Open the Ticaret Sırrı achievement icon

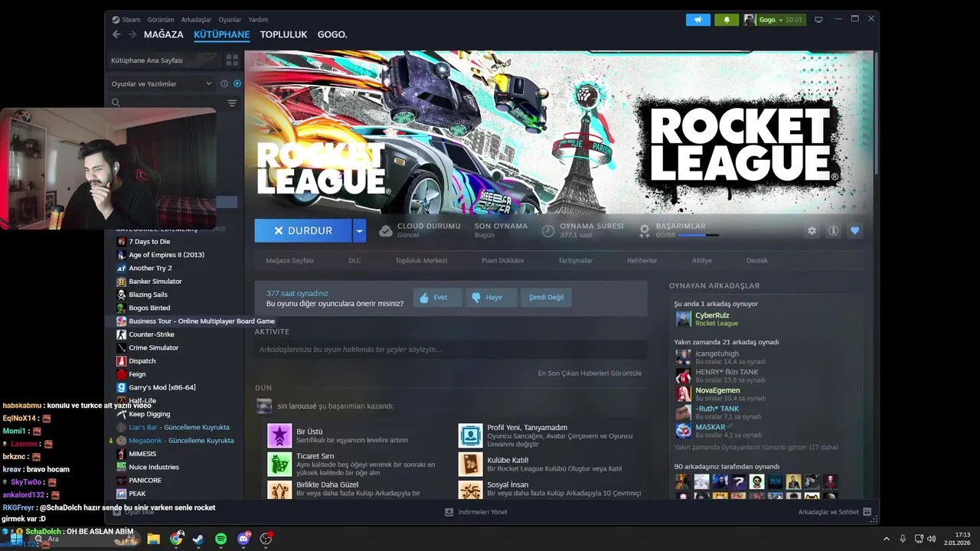(x=279, y=464)
